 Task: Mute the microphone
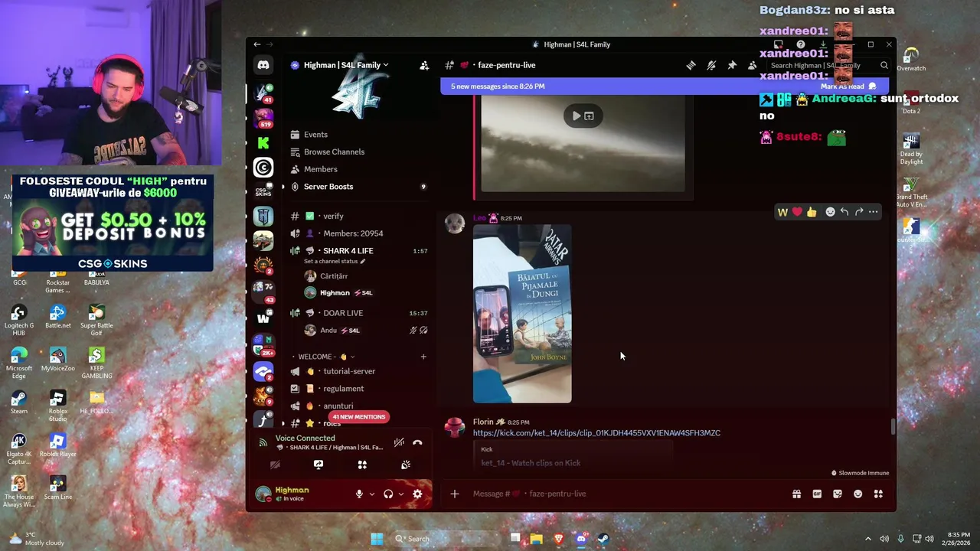(x=359, y=494)
